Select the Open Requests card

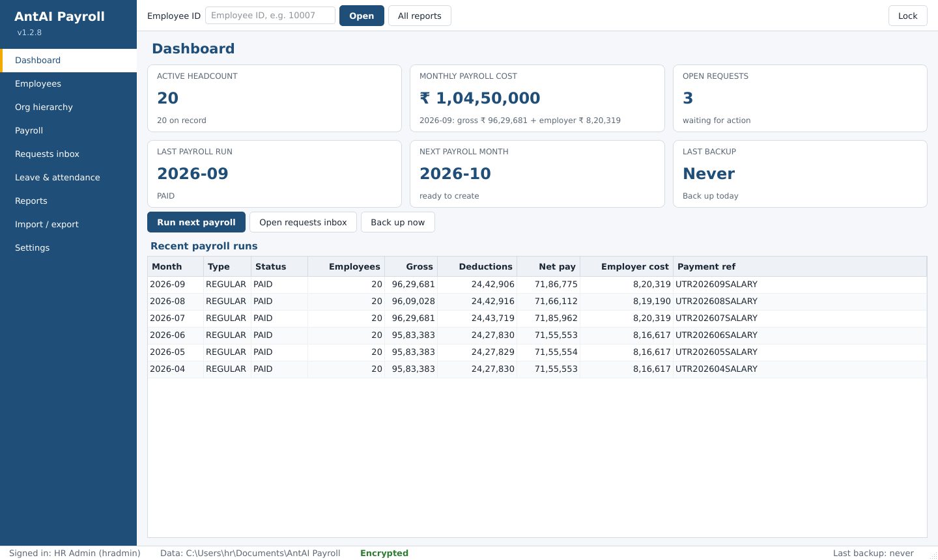(x=800, y=98)
